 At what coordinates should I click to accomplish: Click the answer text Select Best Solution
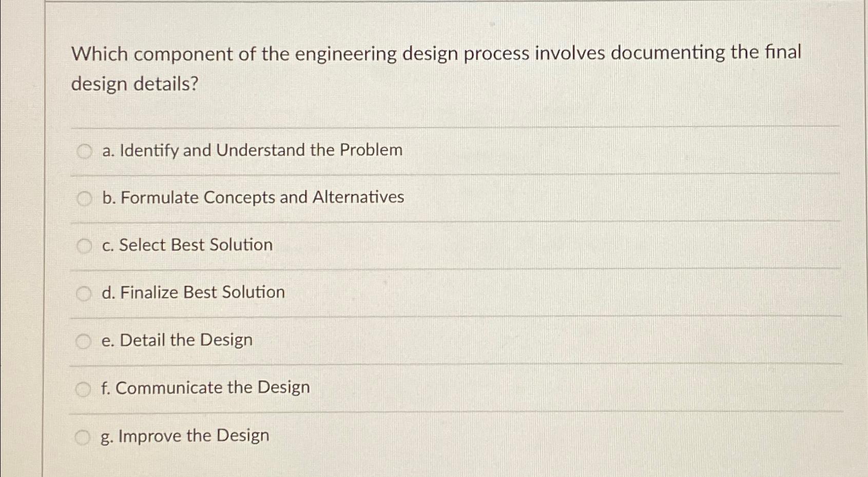(x=187, y=245)
